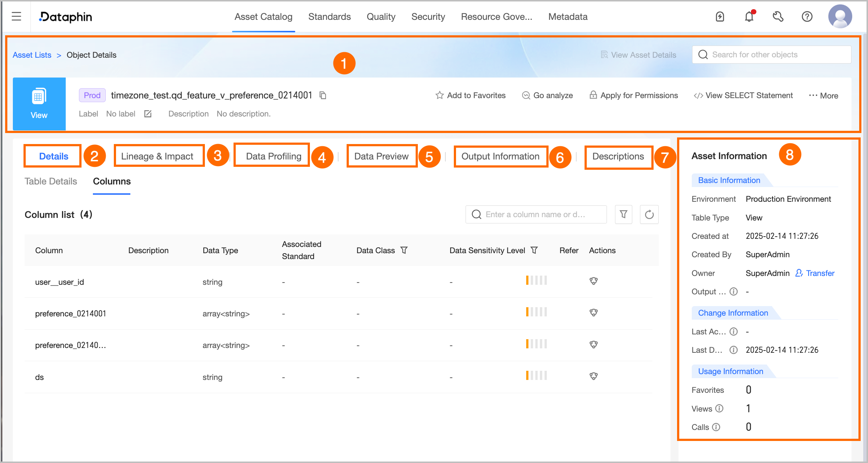This screenshot has width=868, height=463.
Task: Click the notification bell icon
Action: 749,17
